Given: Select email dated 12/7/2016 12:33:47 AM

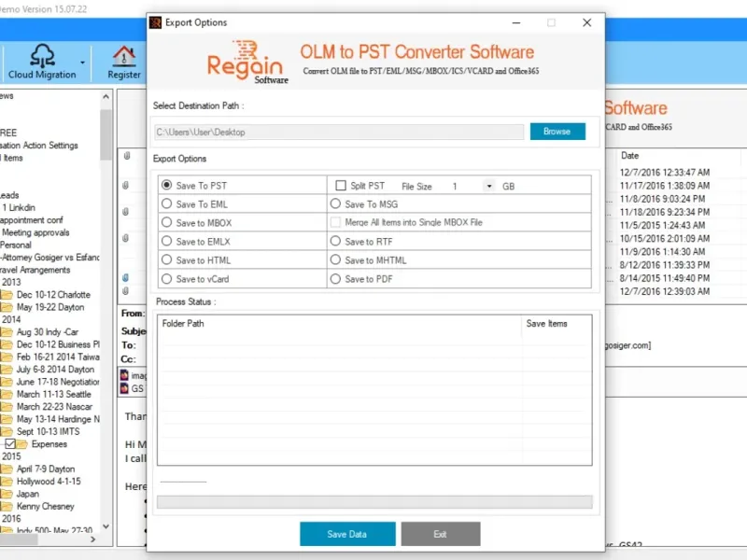Looking at the screenshot, I should (664, 172).
